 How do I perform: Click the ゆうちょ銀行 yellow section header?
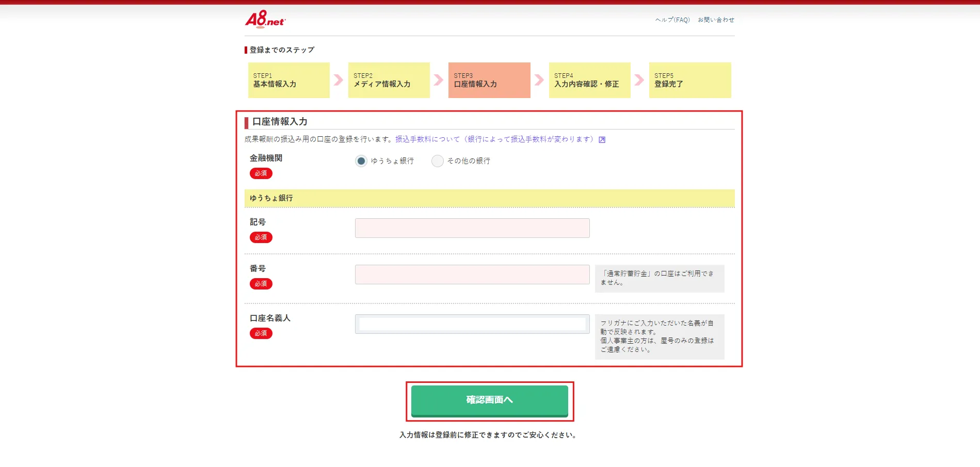[490, 198]
